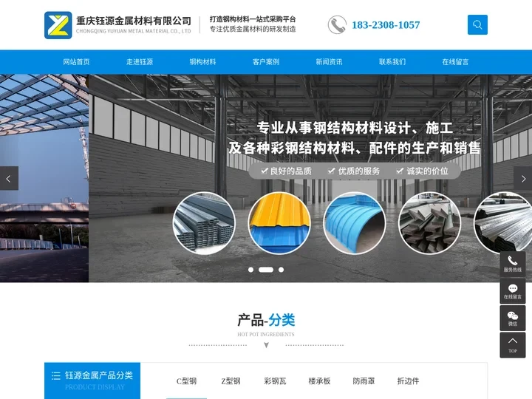This screenshot has height=399, width=532.
Task: Open 新闻资讯 navigation item
Action: (x=329, y=62)
